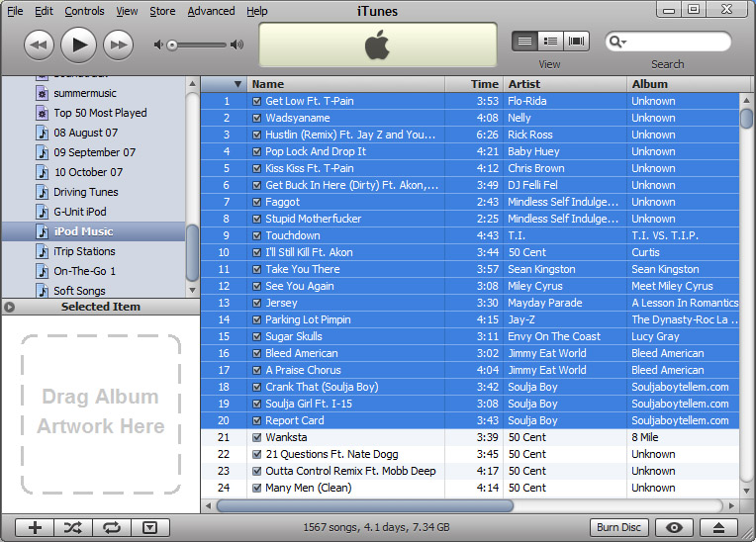
Task: Uncheck the Touchdown song checkbox
Action: coord(257,235)
